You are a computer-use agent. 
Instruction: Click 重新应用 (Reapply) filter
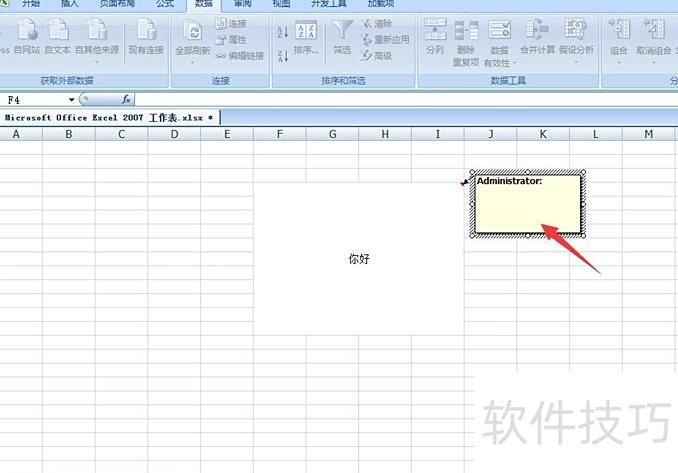385,40
